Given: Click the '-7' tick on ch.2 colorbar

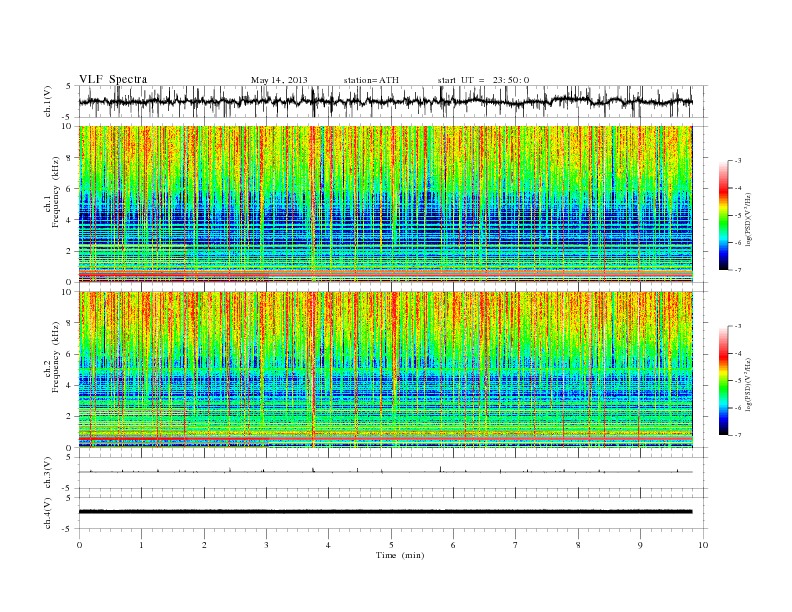Looking at the screenshot, I should (737, 435).
